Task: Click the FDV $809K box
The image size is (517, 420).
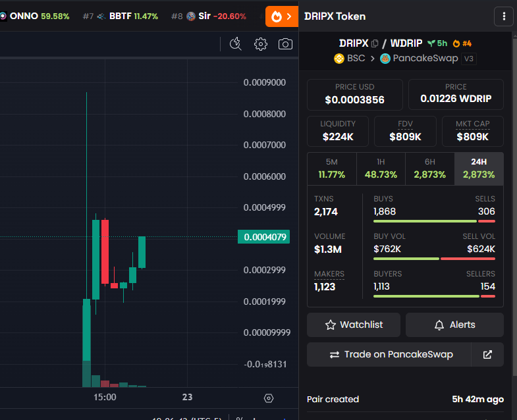Action: 405,131
